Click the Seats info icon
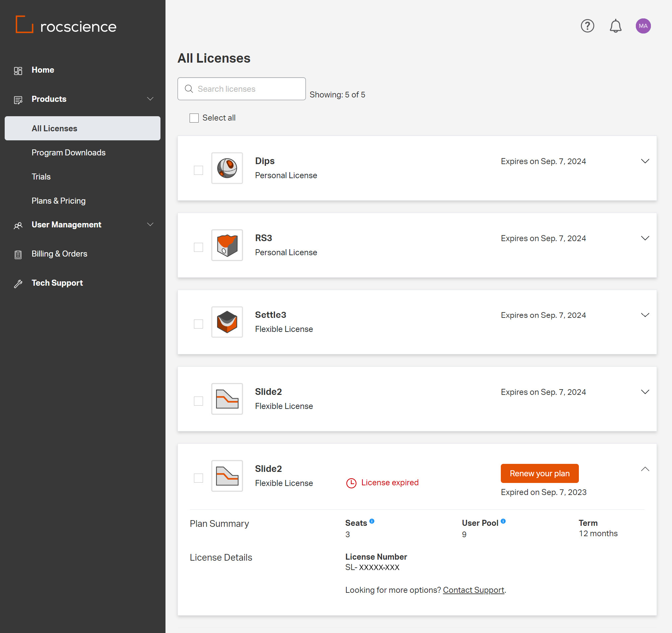This screenshot has height=633, width=672. coord(372,521)
